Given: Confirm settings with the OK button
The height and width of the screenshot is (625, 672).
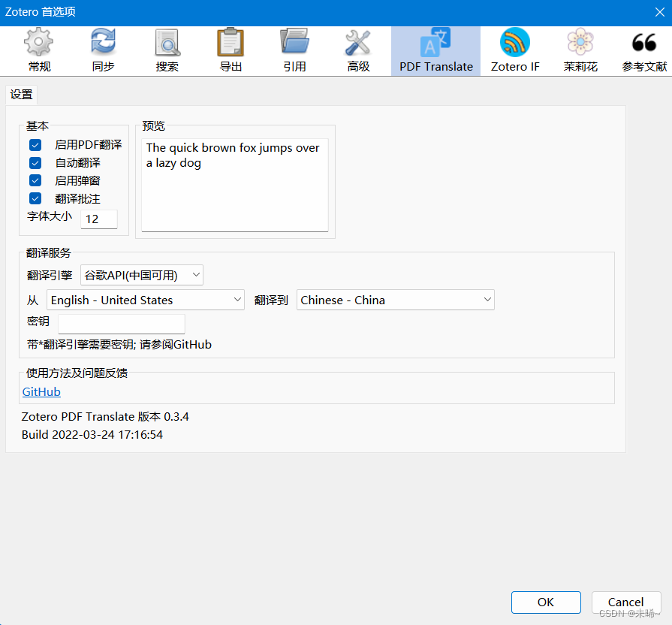Looking at the screenshot, I should tap(546, 602).
